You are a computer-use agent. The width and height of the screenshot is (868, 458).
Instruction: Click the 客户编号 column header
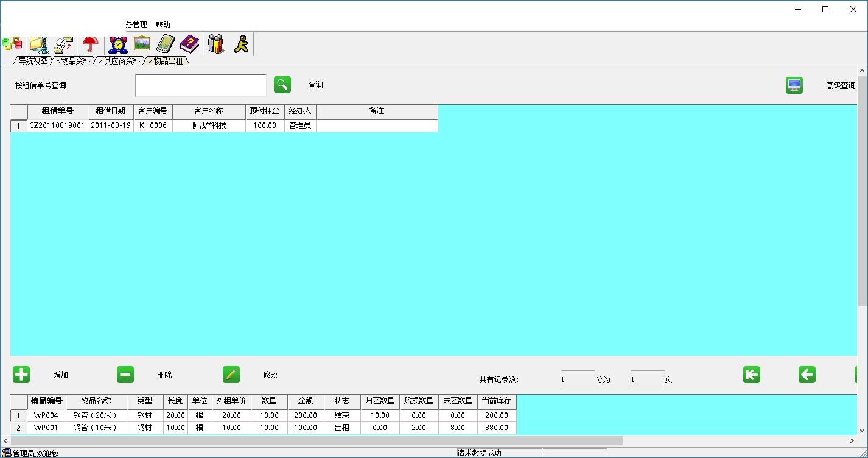pyautogui.click(x=153, y=111)
